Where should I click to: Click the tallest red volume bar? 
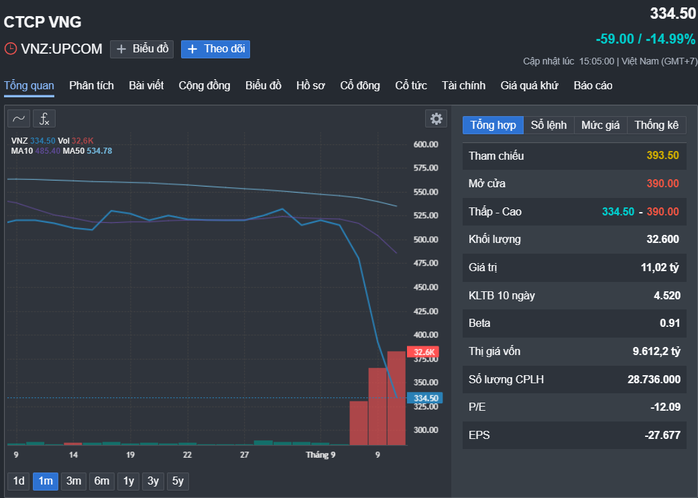396,398
